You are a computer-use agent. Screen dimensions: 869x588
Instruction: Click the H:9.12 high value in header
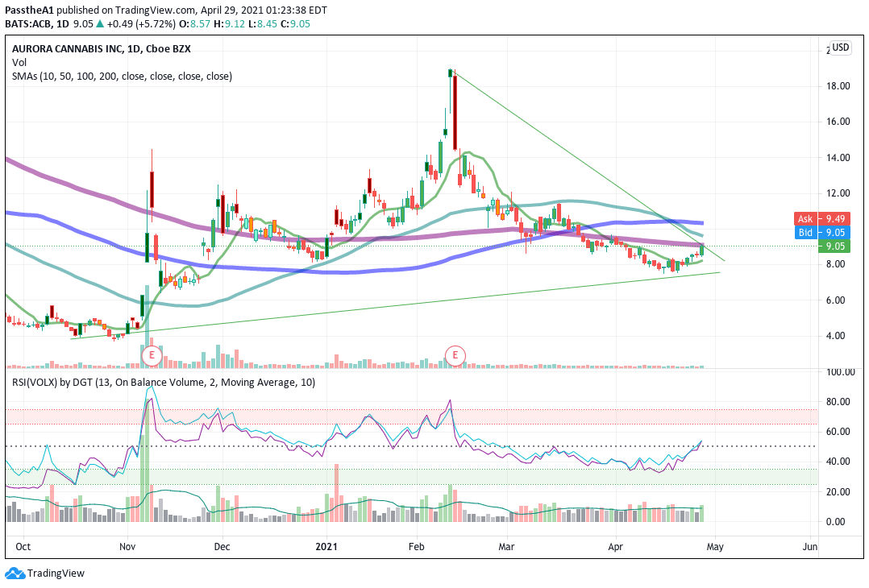point(229,24)
